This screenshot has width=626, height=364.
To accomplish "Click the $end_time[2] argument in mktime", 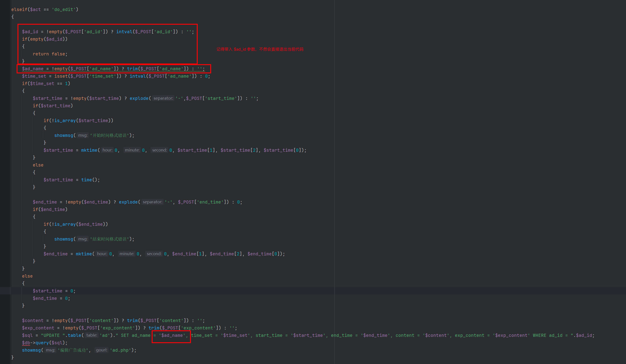I will tap(226, 254).
